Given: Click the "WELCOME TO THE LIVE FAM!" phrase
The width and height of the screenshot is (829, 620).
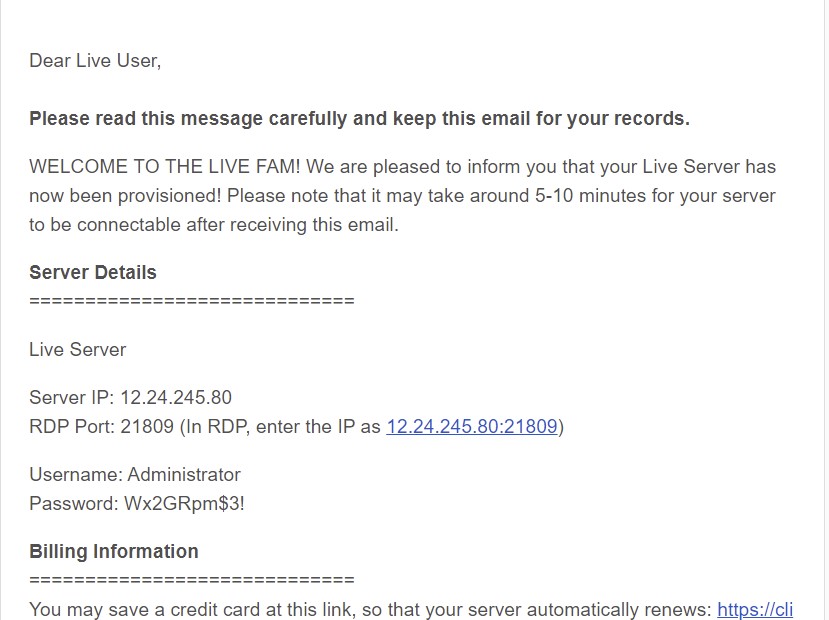Looking at the screenshot, I should tap(164, 166).
